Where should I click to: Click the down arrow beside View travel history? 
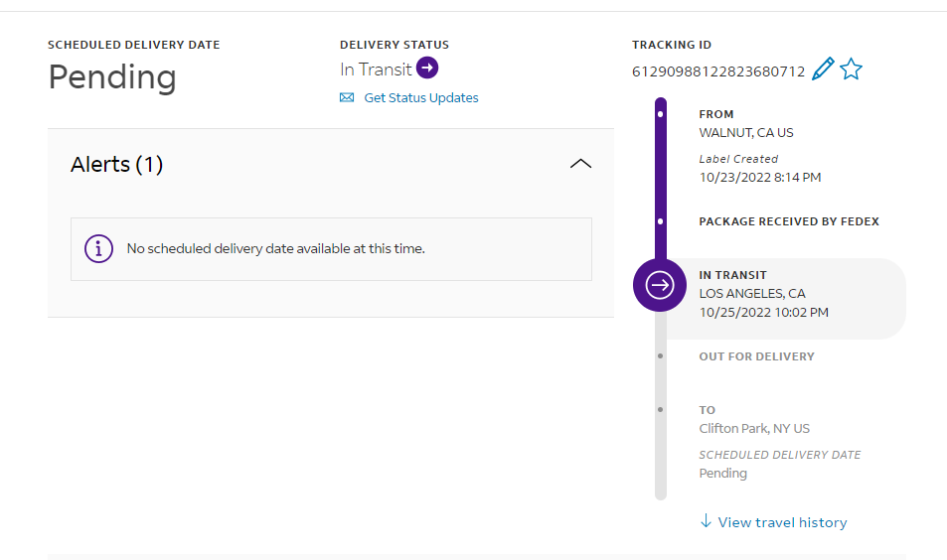706,521
